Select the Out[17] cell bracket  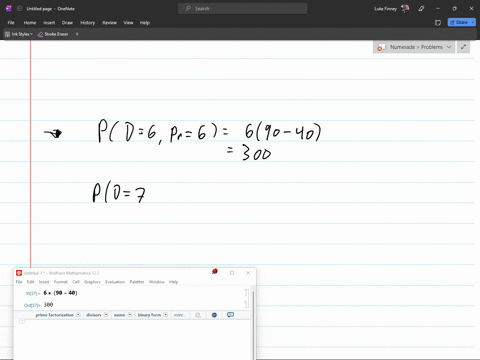246,304
